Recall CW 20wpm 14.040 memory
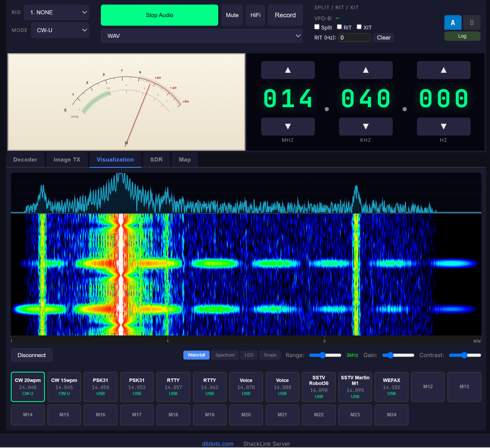 pyautogui.click(x=28, y=387)
